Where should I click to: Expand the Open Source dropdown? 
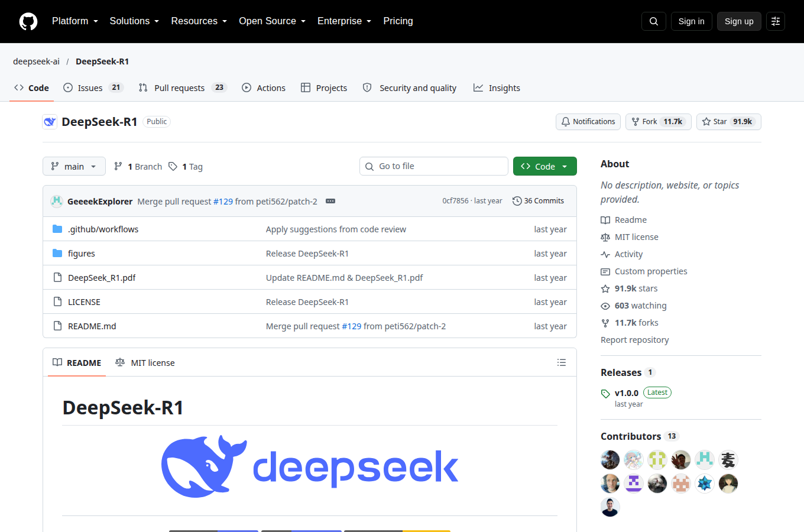273,21
